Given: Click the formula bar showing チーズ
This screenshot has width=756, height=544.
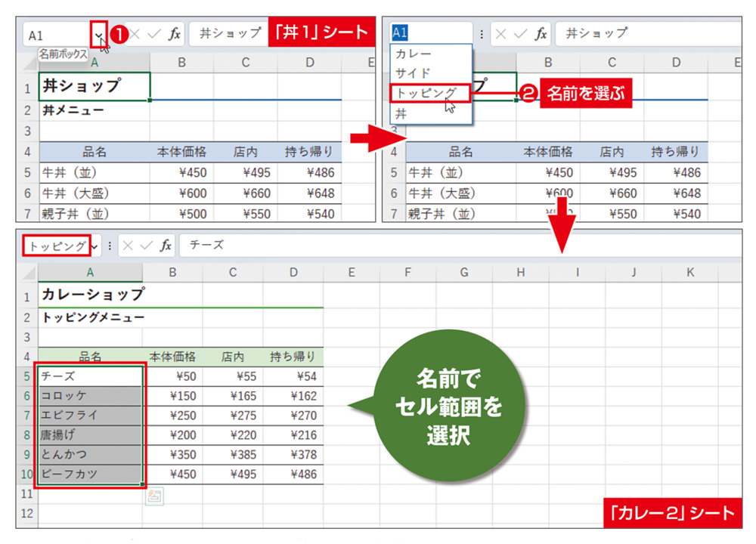Looking at the screenshot, I should (454, 245).
